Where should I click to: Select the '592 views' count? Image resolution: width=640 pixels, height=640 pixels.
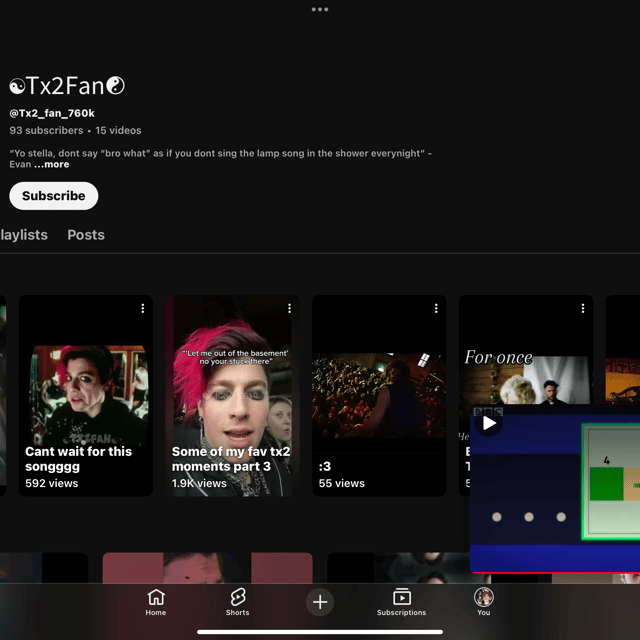(51, 483)
